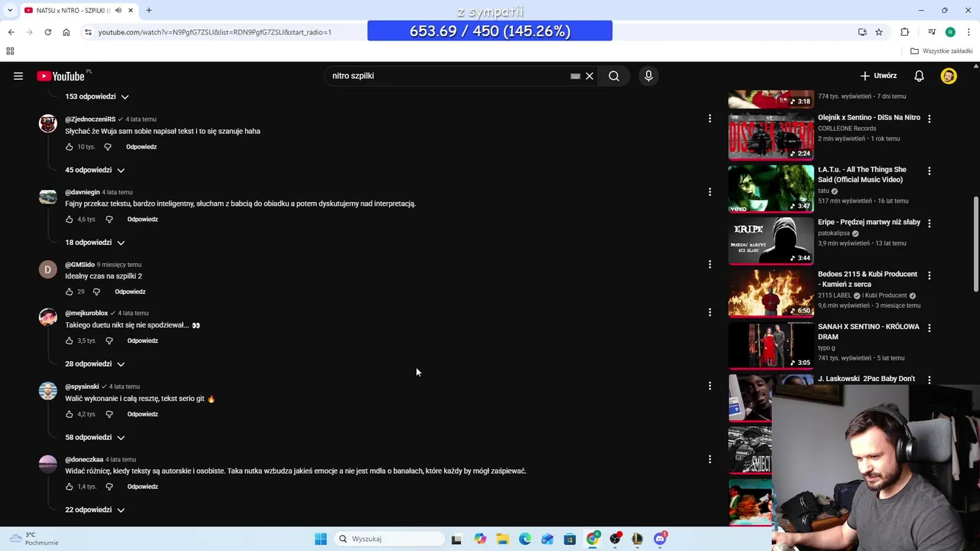The image size is (980, 551).
Task: Dislike the @davniegin comment
Action: click(109, 219)
